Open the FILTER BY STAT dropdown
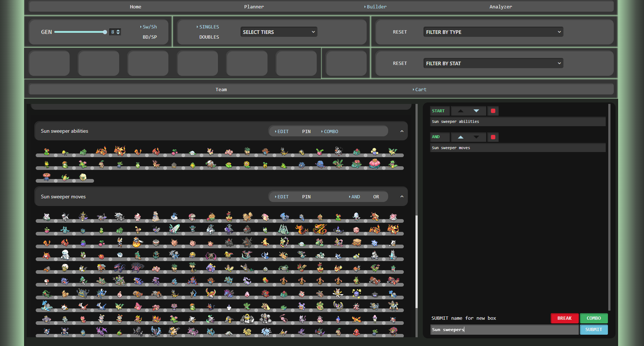The height and width of the screenshot is (346, 644). (493, 63)
